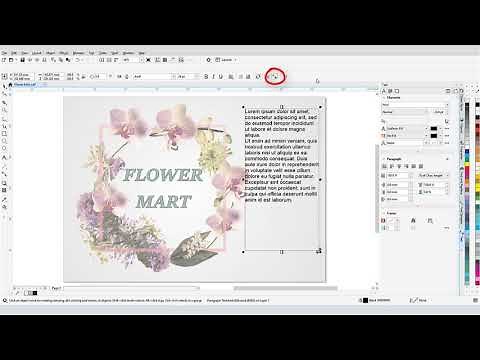This screenshot has width=480, height=360.
Task: Open the line spacing units dropdown
Action: [x=433, y=175]
